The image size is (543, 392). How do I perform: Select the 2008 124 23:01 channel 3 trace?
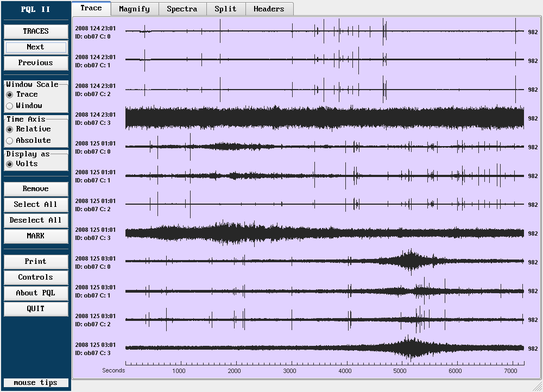tap(324, 118)
